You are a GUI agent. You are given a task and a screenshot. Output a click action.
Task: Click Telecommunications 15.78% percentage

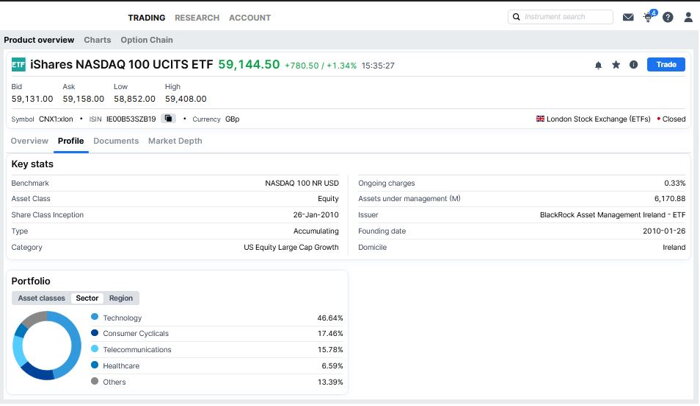click(x=330, y=350)
